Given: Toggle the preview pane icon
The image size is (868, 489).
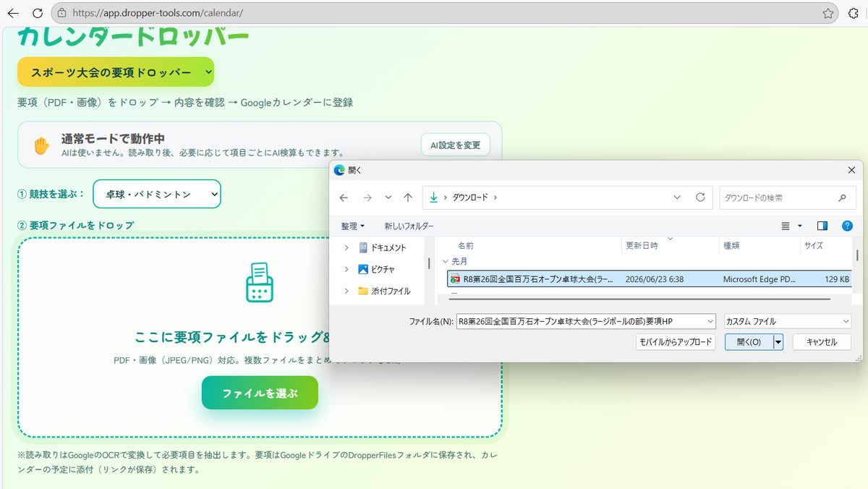Looking at the screenshot, I should 822,226.
